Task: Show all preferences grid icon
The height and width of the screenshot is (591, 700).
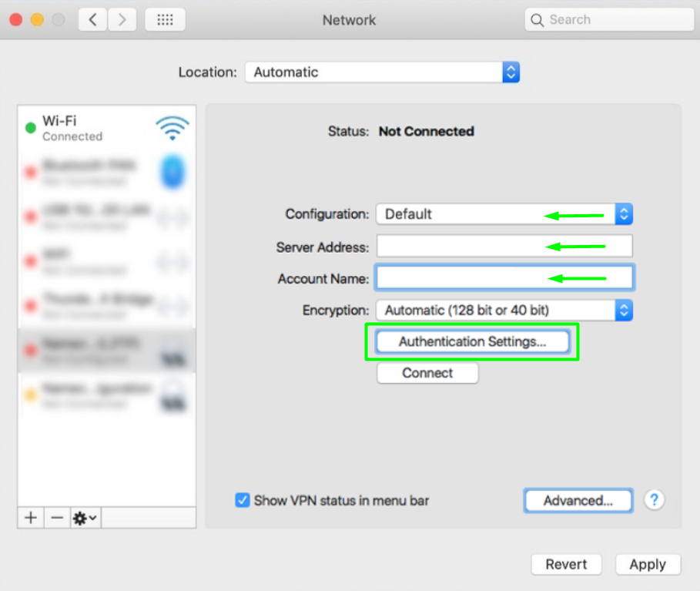Action: point(165,20)
